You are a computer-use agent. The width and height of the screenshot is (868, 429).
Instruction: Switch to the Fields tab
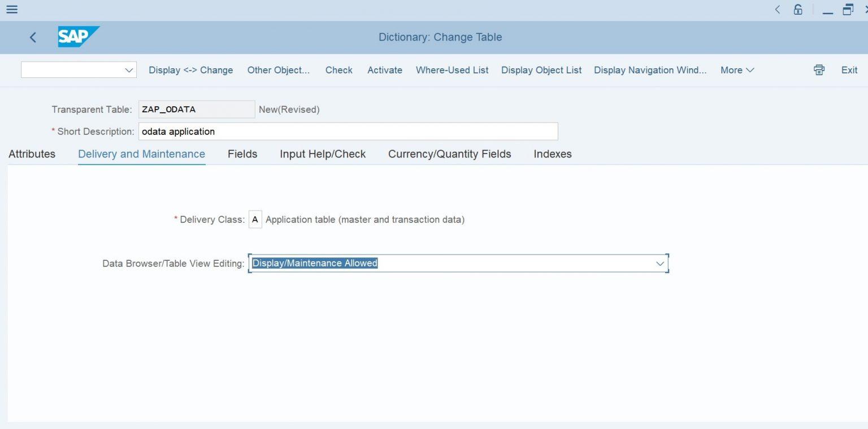(x=242, y=154)
